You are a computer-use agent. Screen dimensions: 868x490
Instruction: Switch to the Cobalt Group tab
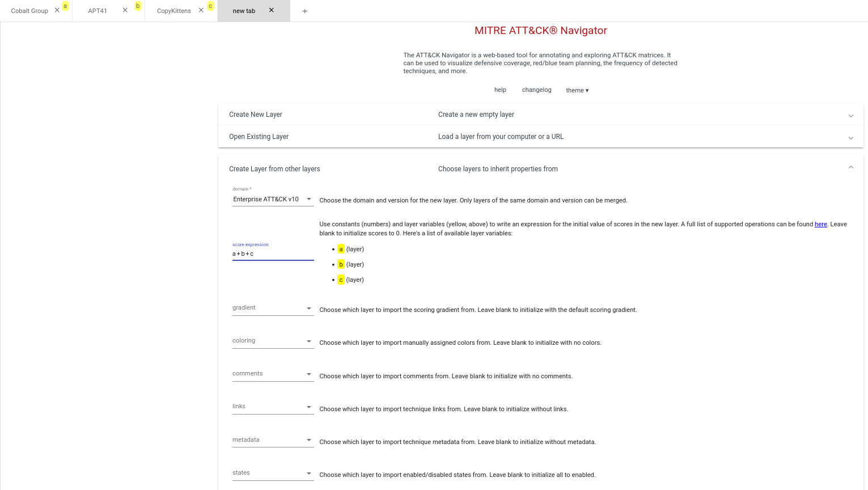(29, 11)
